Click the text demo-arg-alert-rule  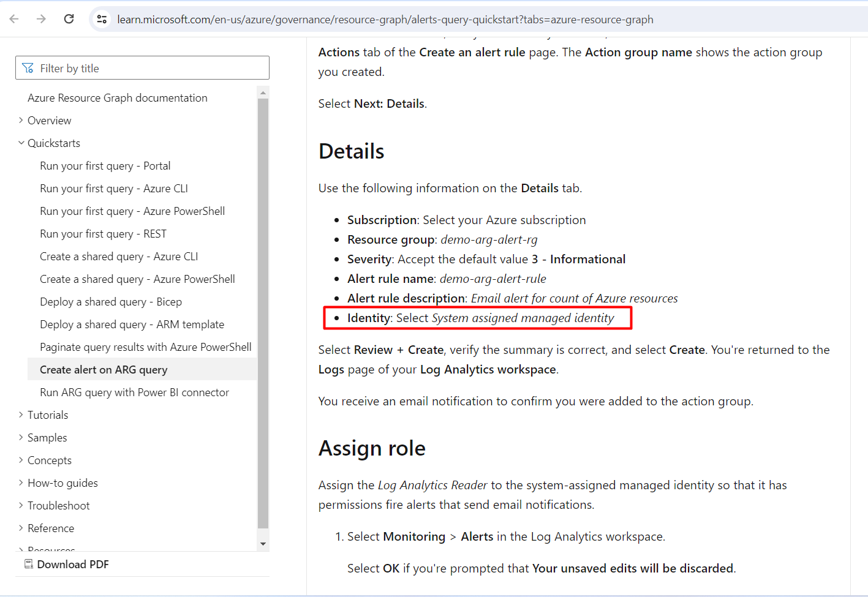tap(493, 279)
